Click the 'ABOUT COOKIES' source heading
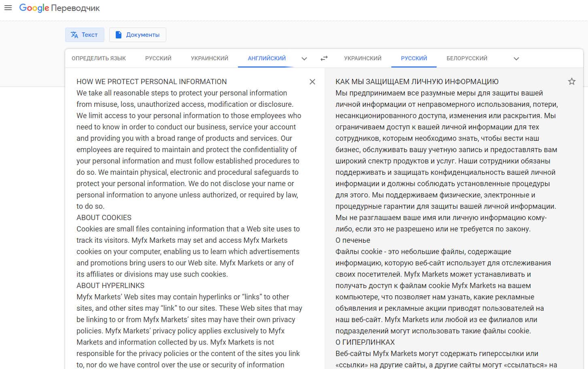 pyautogui.click(x=104, y=218)
